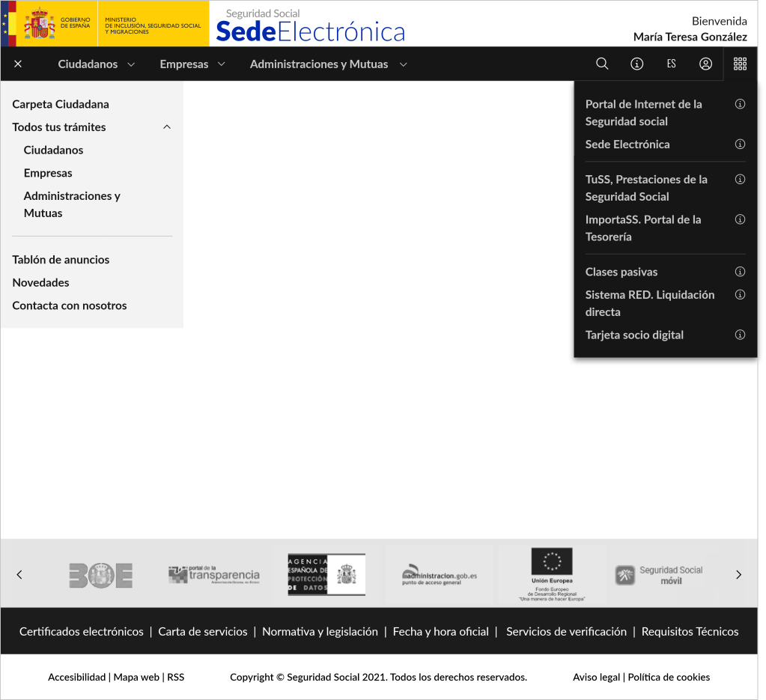766x700 pixels.
Task: Open Seguridad Social móvil logo
Action: 659,575
